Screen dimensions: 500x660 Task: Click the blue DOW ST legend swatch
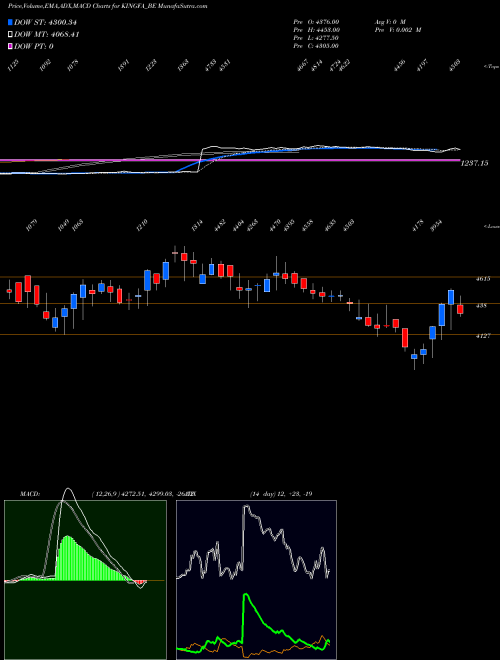coord(10,23)
